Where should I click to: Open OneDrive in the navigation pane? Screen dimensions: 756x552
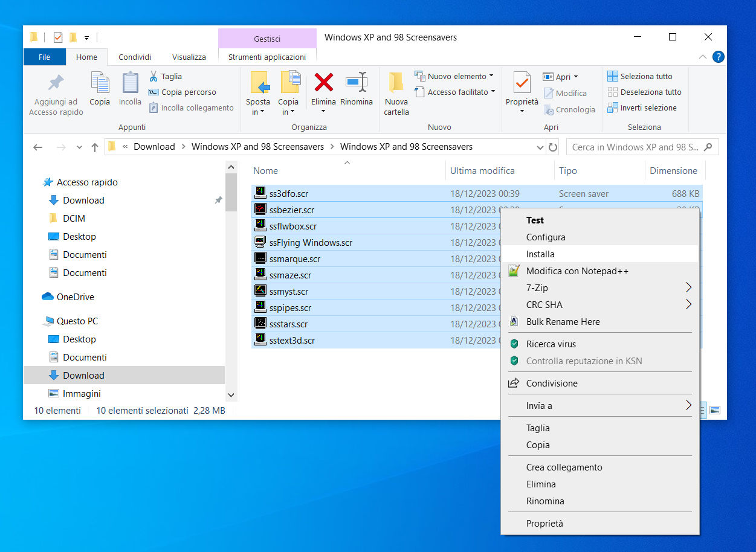click(x=75, y=297)
